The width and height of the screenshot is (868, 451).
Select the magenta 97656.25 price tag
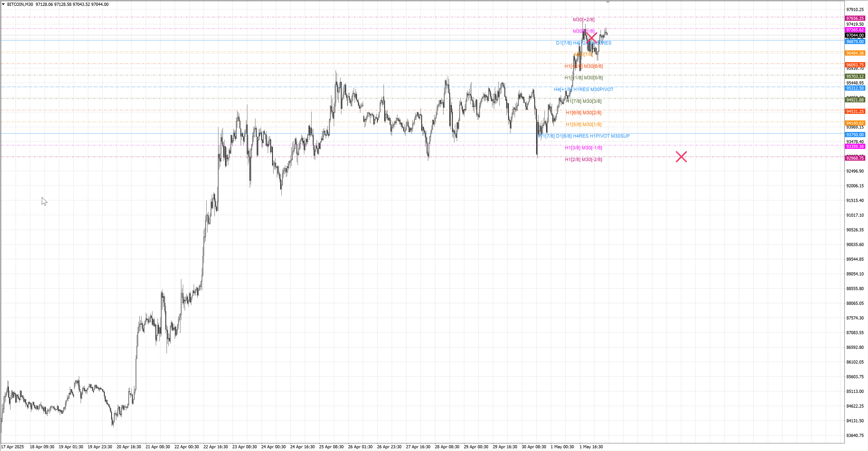coord(855,19)
